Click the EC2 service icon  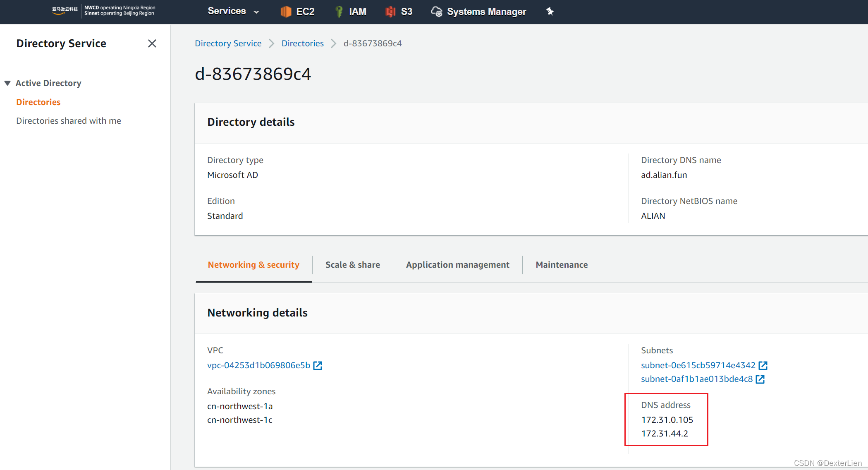click(x=285, y=12)
